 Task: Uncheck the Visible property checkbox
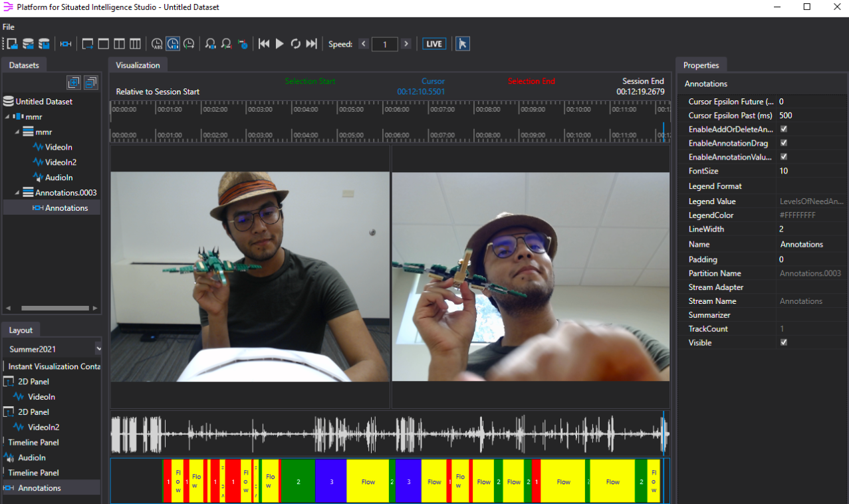(x=784, y=342)
